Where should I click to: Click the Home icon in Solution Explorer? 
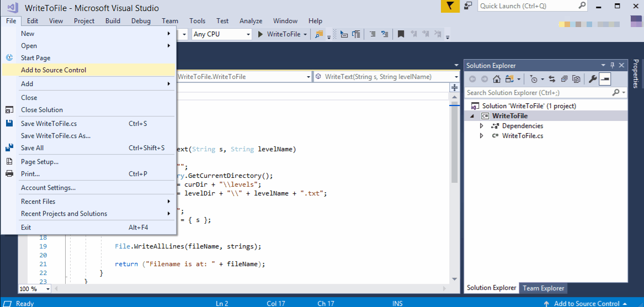pos(497,79)
